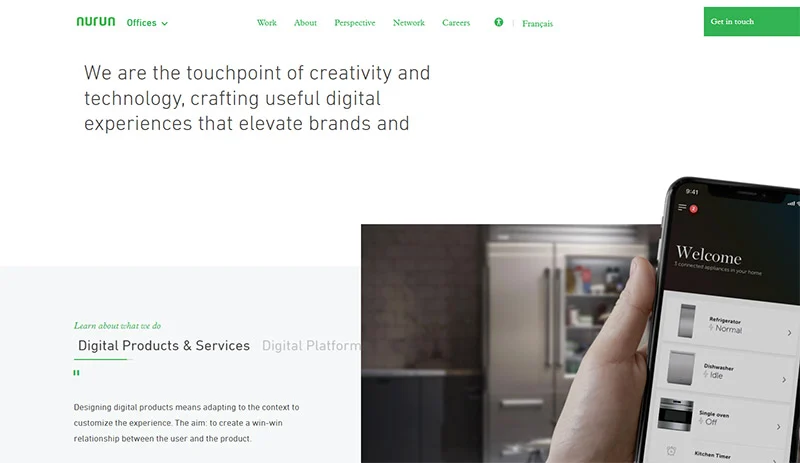Viewport: 800px width, 463px height.
Task: Click the Nurun logo
Action: click(x=96, y=21)
